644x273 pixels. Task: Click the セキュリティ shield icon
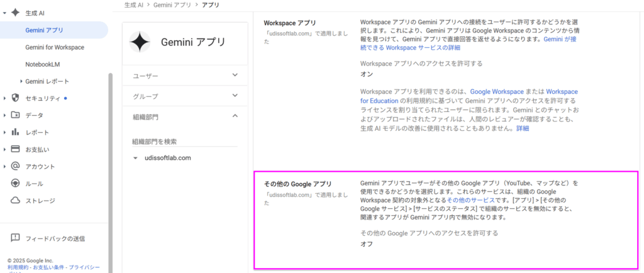15,97
